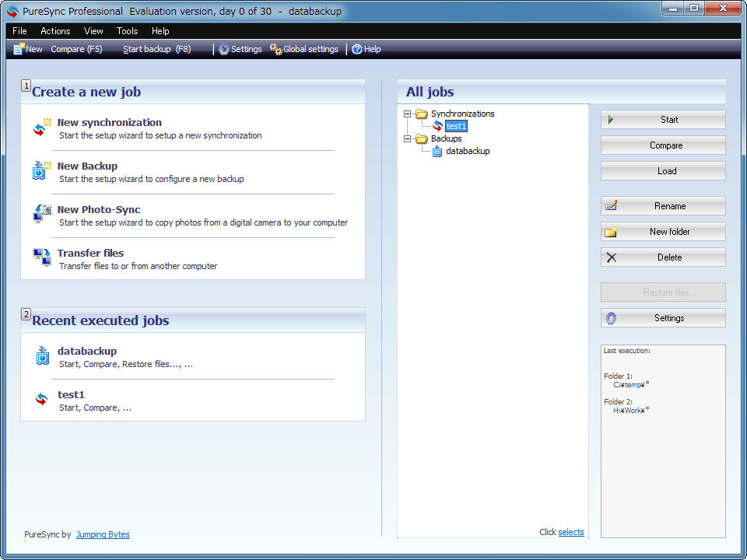Open the Help menu
Viewport: 747px width, 560px height.
coord(160,31)
